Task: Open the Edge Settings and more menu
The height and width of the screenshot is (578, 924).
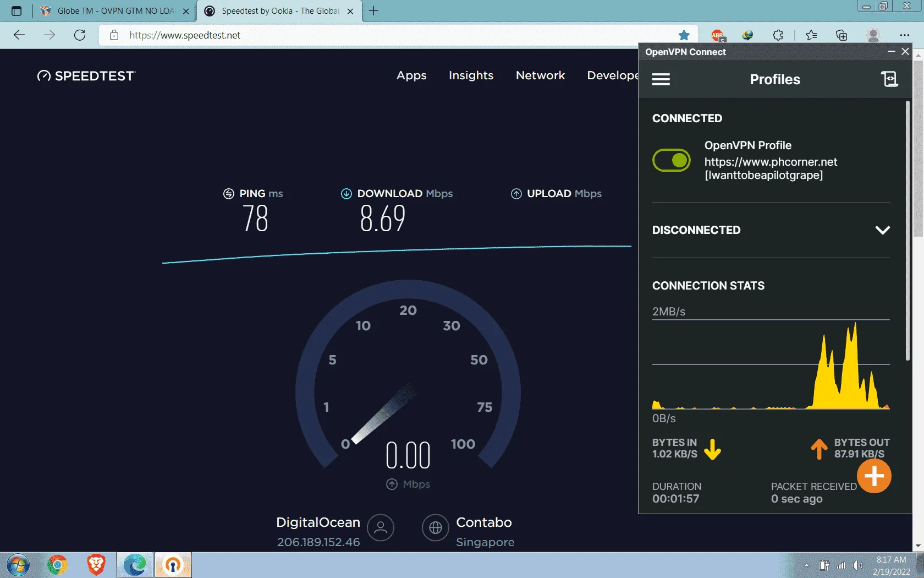Action: [905, 35]
